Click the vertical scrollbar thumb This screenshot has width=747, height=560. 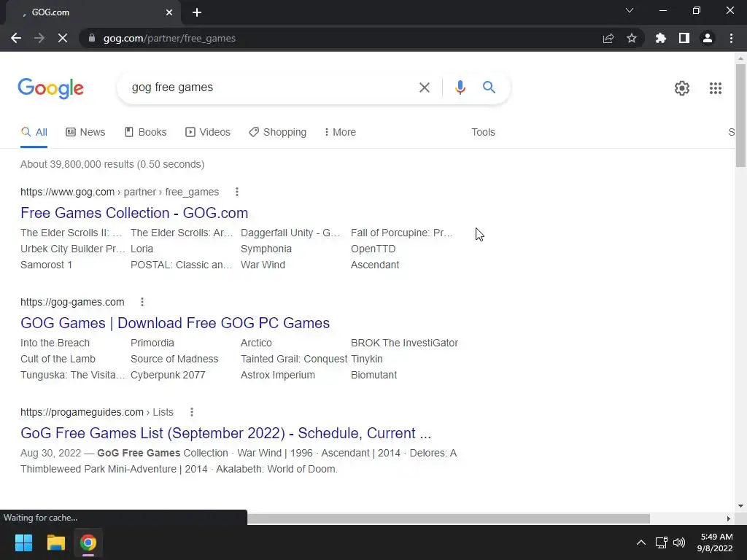click(740, 115)
